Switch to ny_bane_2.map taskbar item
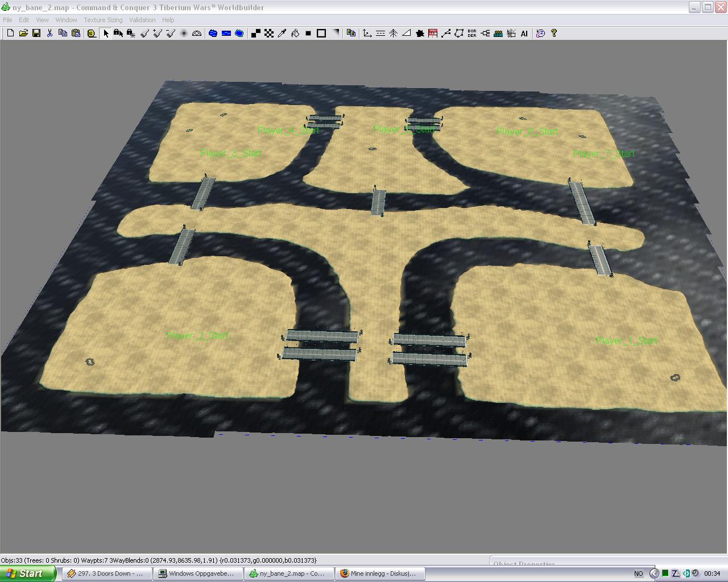 click(289, 573)
